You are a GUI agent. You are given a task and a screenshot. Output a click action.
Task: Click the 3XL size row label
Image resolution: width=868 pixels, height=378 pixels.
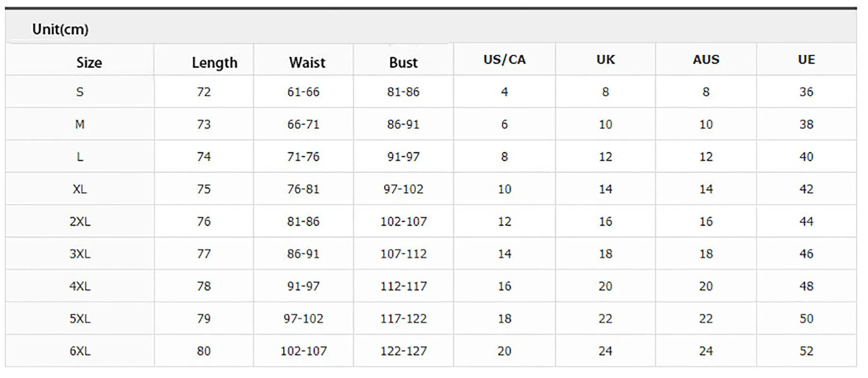[x=80, y=254]
